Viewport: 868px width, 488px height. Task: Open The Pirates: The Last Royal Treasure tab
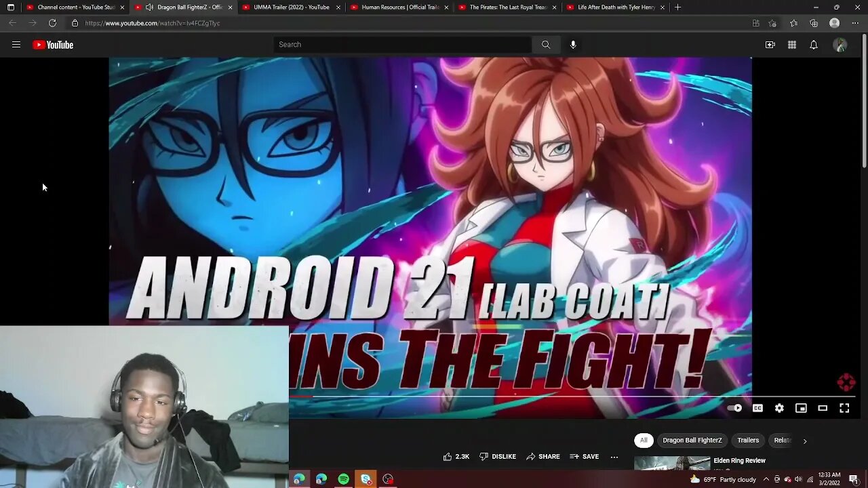(508, 7)
